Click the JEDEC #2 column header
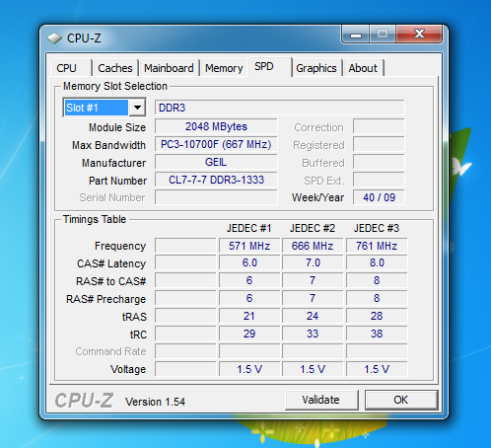The height and width of the screenshot is (448, 491). click(313, 228)
